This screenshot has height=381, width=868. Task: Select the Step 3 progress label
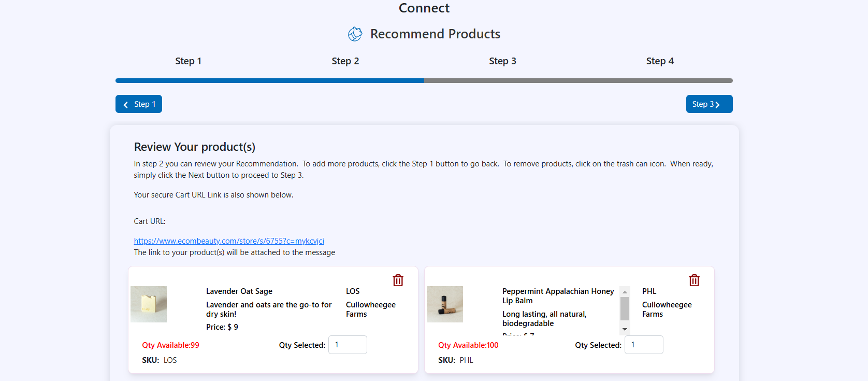(502, 61)
